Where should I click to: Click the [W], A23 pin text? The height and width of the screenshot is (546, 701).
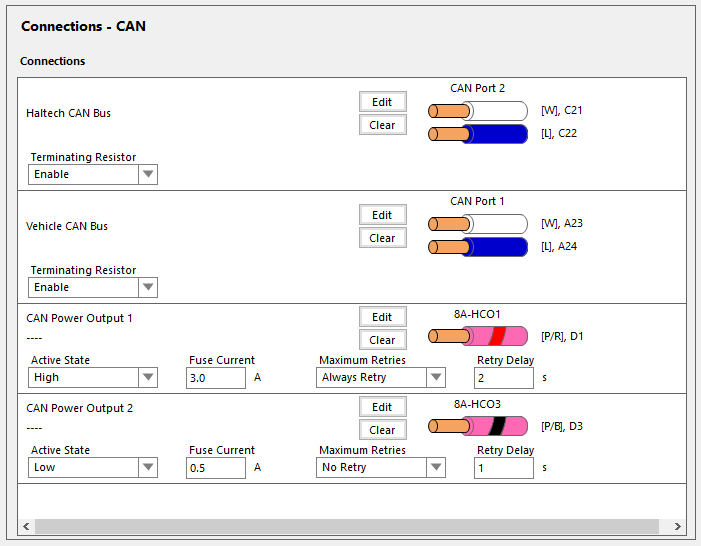562,223
